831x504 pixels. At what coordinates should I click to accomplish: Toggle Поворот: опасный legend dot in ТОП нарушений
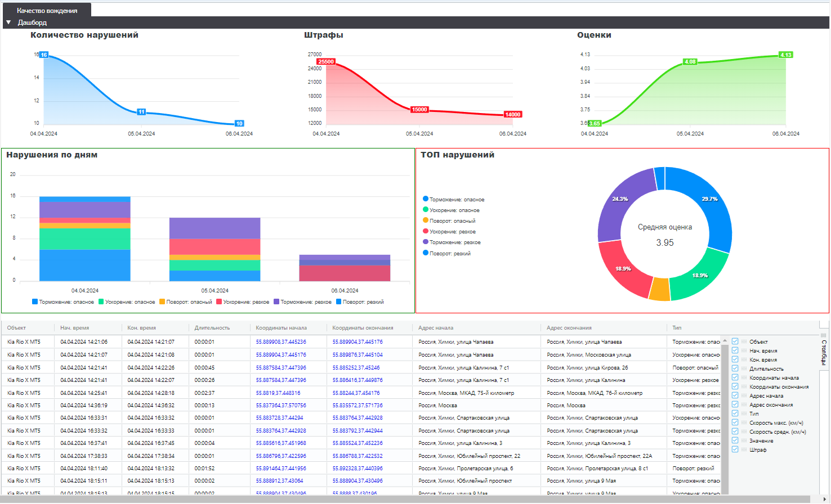[x=426, y=220]
